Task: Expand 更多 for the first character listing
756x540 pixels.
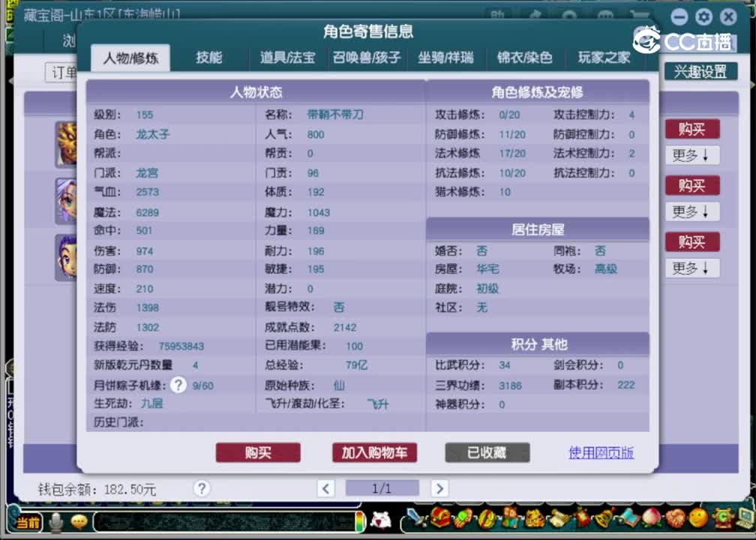Action: pyautogui.click(x=691, y=155)
